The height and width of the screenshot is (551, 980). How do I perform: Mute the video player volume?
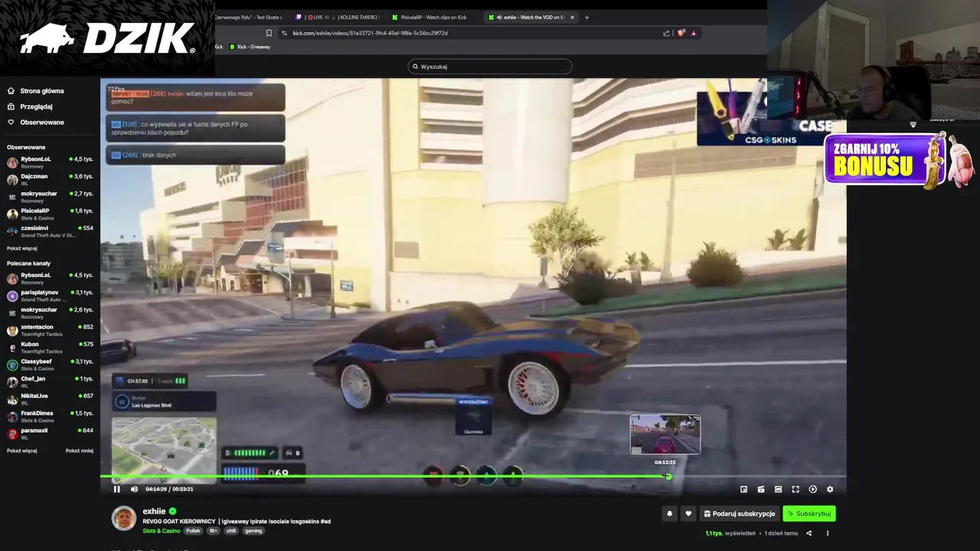pyautogui.click(x=134, y=489)
